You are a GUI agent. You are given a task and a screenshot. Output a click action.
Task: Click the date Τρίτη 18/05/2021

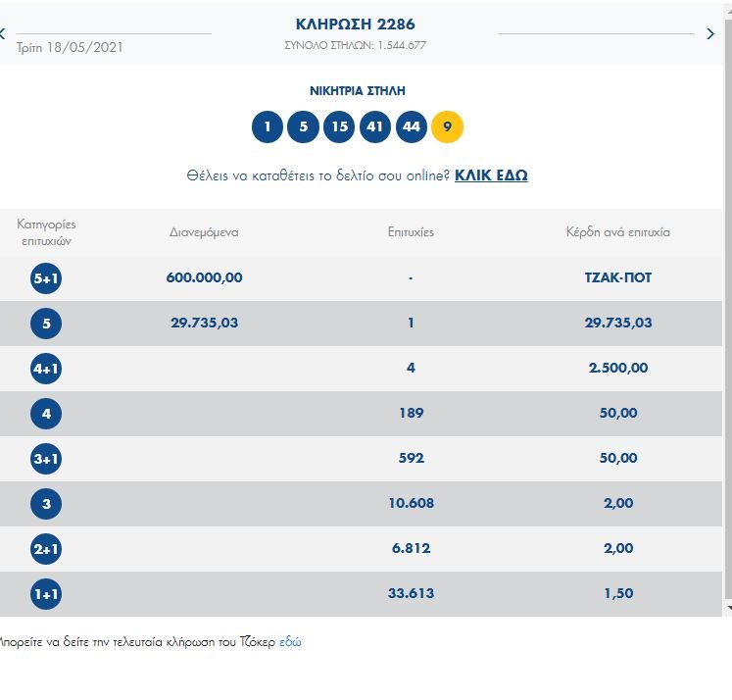70,47
